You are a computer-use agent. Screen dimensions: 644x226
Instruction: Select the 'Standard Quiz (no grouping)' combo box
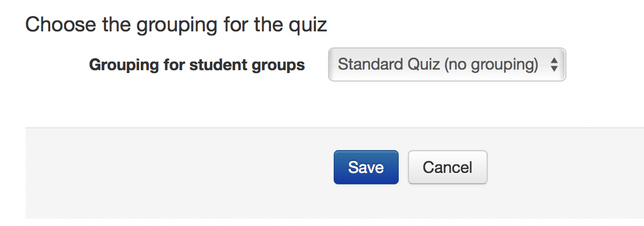coord(447,64)
